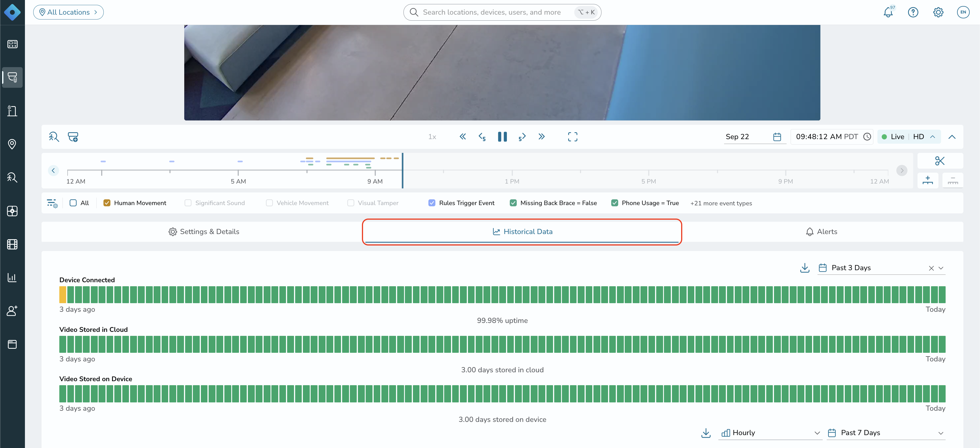Open the Alerts tab

point(821,232)
